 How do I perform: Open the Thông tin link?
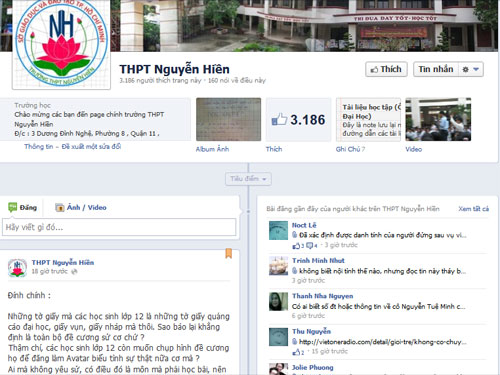[x=38, y=147]
